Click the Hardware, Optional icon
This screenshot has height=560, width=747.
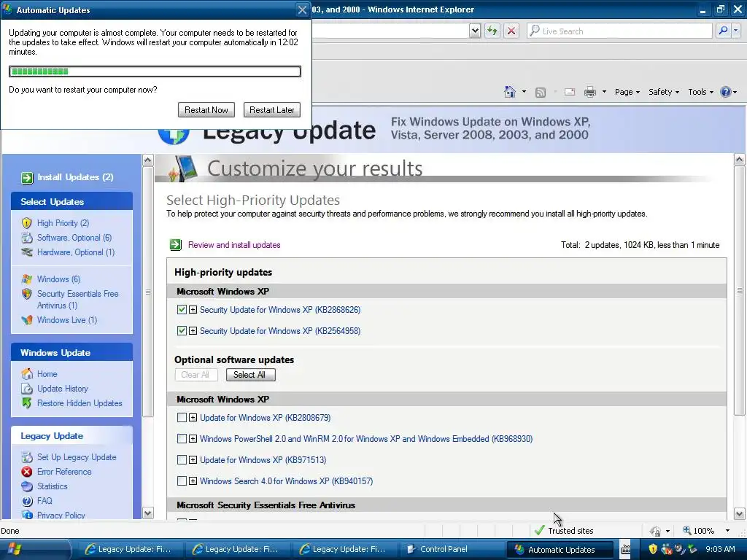pyautogui.click(x=27, y=252)
